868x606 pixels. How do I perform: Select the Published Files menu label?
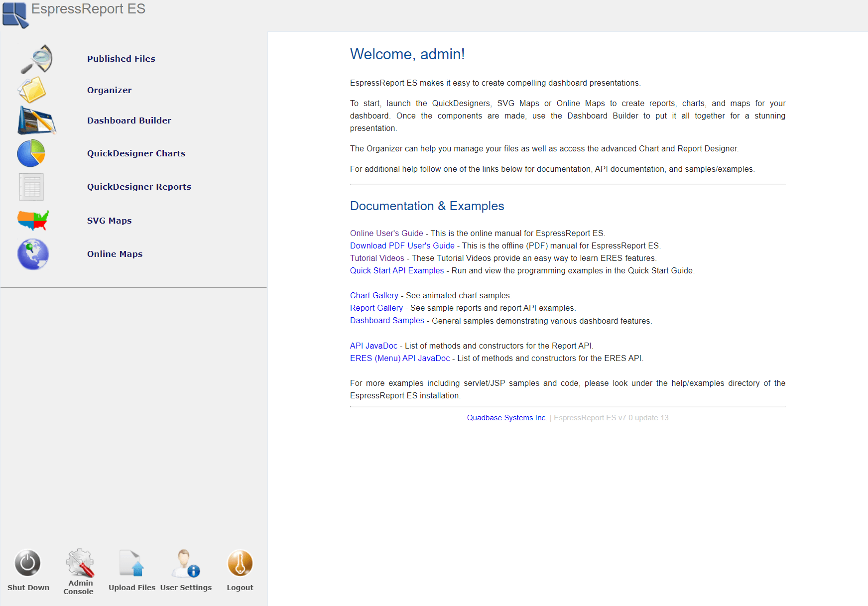121,59
